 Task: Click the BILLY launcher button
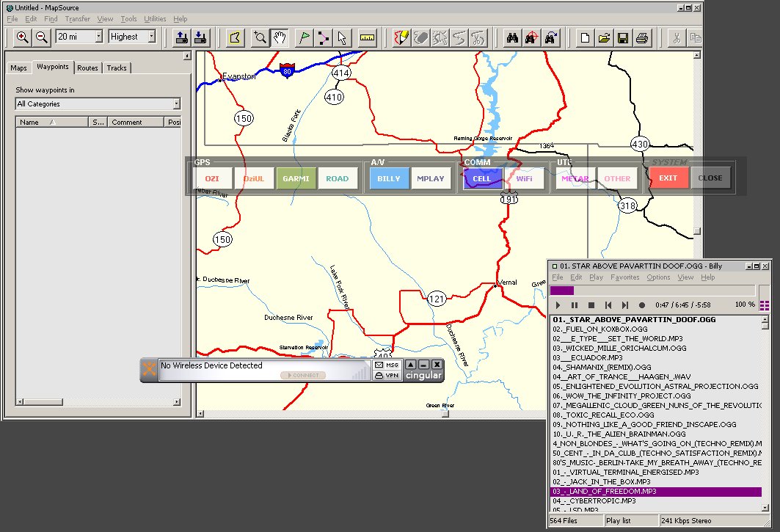coord(389,178)
